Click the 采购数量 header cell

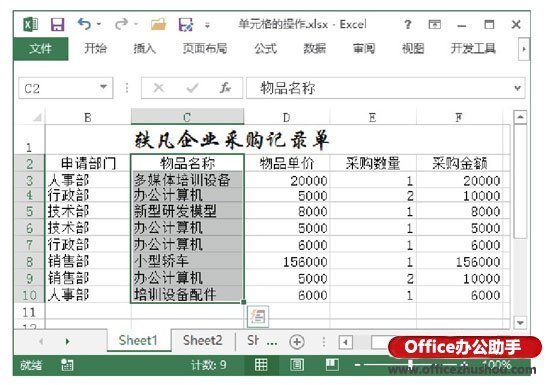(x=373, y=163)
